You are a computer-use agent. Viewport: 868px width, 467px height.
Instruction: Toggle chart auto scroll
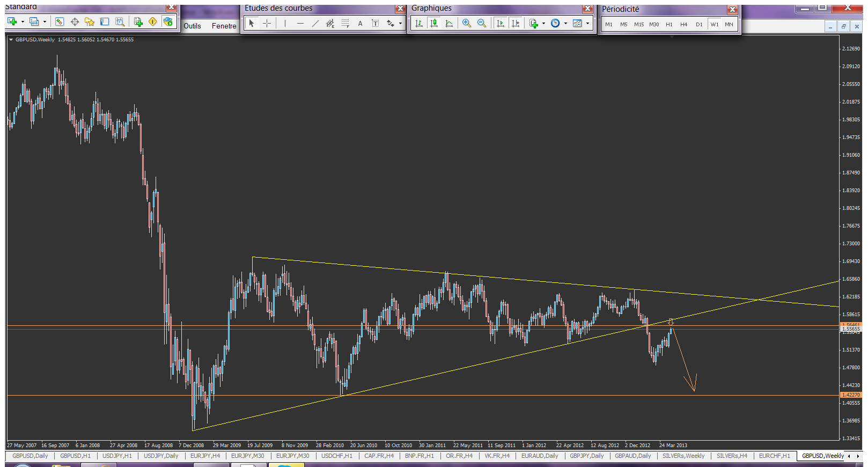501,23
